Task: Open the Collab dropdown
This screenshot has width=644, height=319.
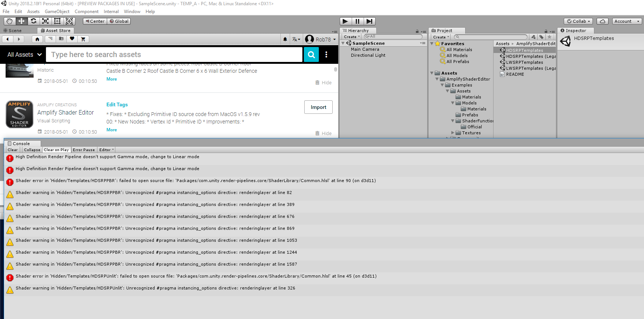Action: 578,21
